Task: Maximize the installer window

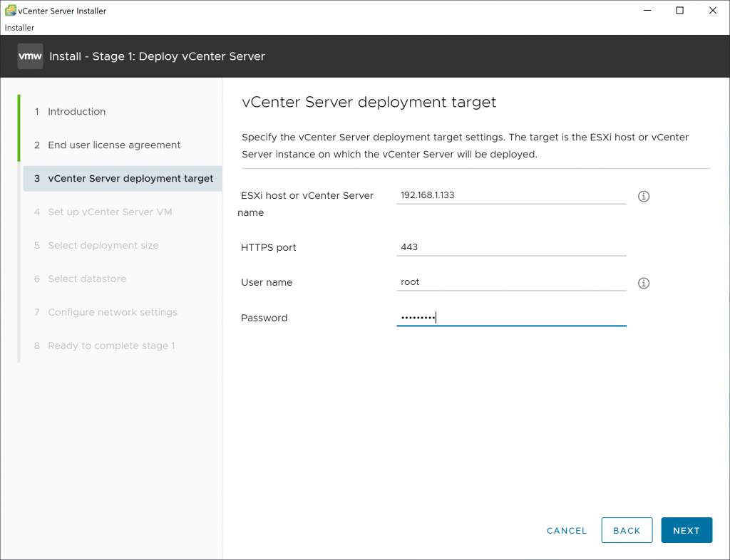Action: tap(679, 10)
